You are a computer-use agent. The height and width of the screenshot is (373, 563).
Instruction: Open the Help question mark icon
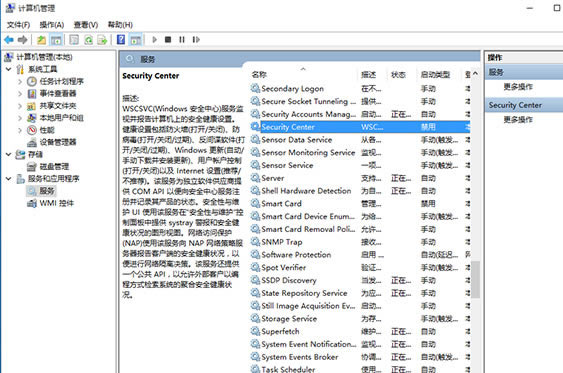pos(121,40)
